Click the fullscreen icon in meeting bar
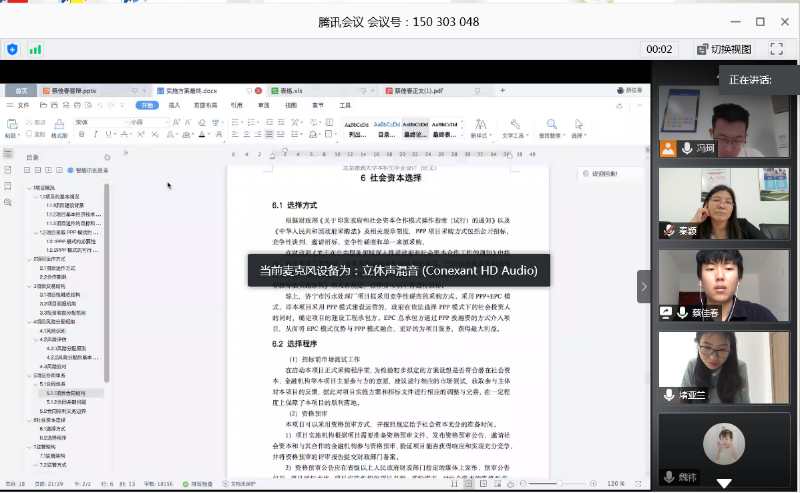 click(x=776, y=49)
